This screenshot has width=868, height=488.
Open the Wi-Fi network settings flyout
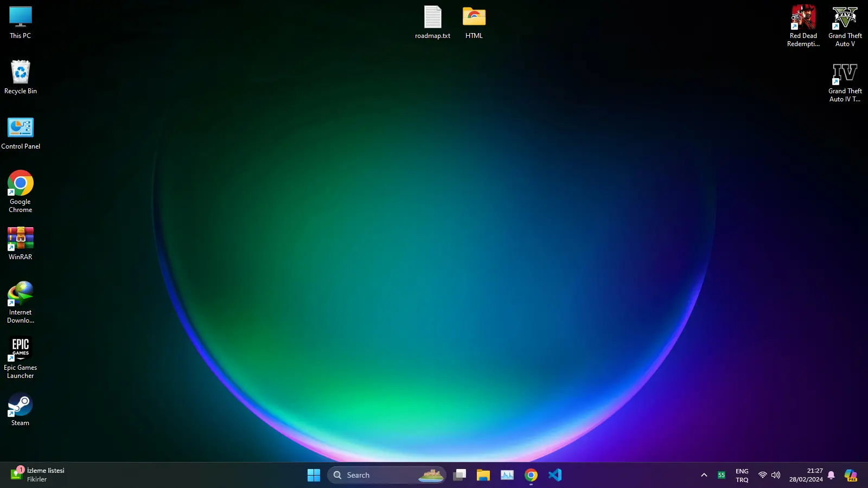point(762,476)
